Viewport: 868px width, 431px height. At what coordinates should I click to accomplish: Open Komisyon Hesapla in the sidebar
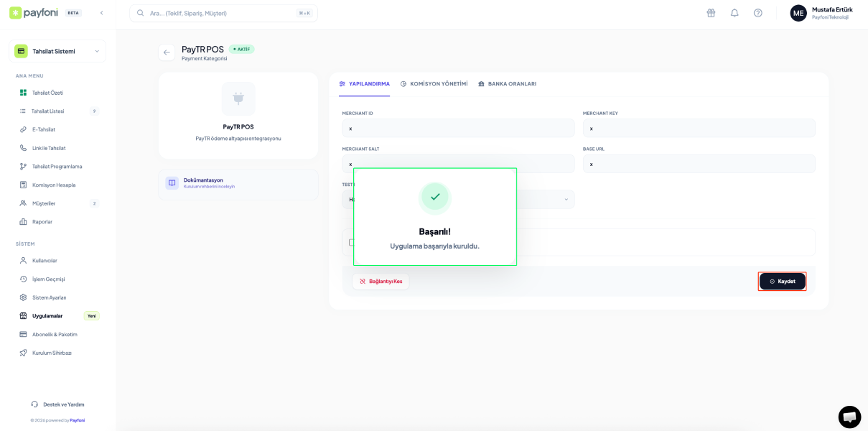click(x=53, y=185)
